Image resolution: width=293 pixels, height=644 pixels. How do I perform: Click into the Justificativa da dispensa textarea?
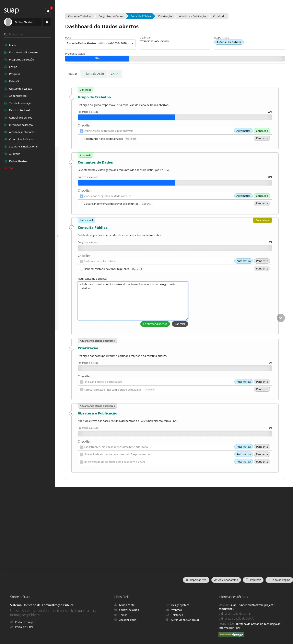click(133, 301)
